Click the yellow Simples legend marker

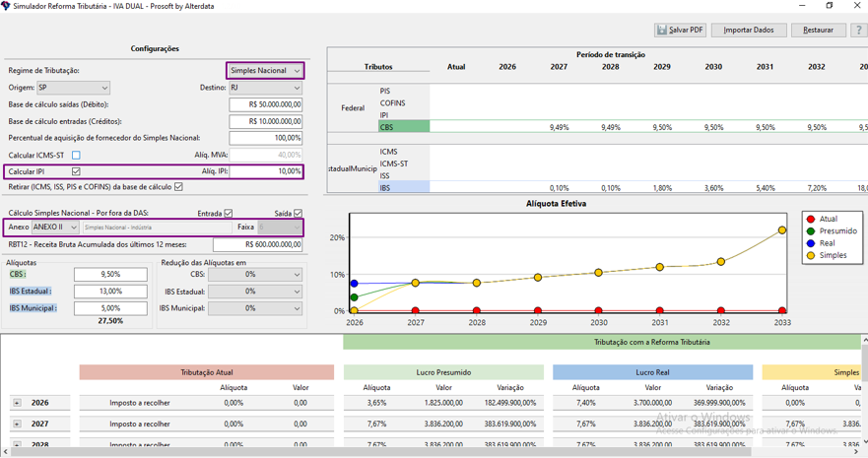pos(811,255)
